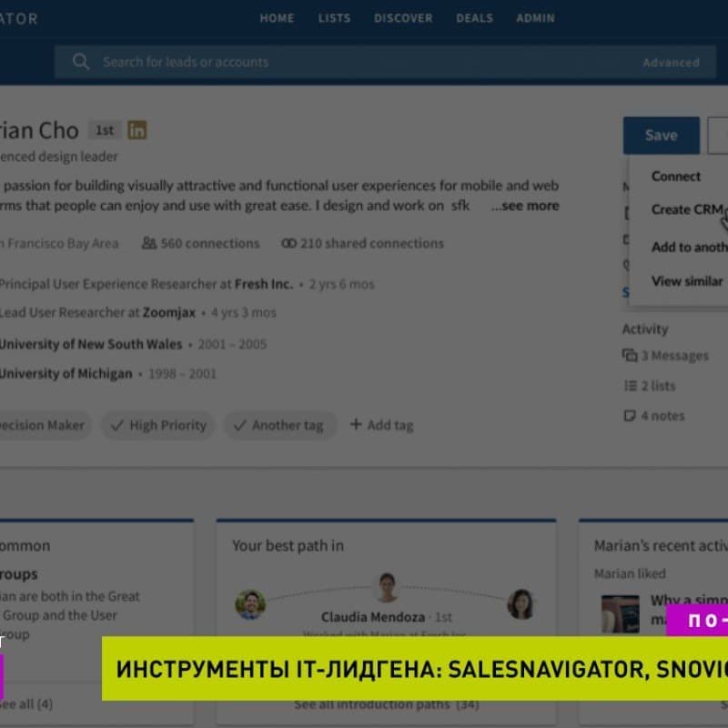Click checkmark on High Priority tag
This screenshot has width=728, height=728.
(x=117, y=425)
